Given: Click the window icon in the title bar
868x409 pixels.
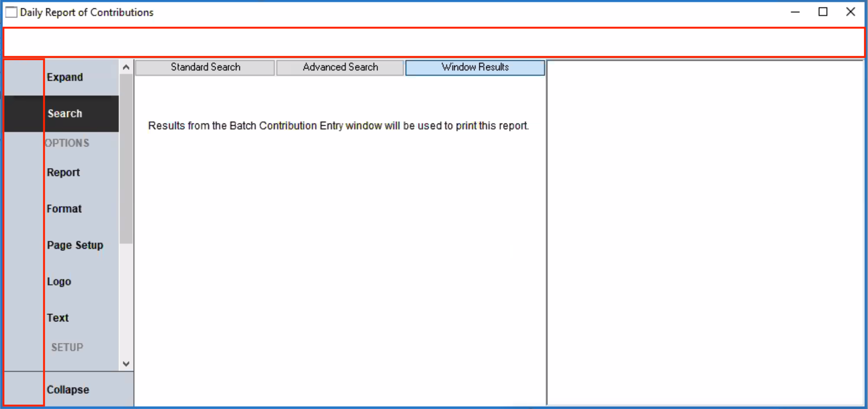Looking at the screenshot, I should click(11, 12).
